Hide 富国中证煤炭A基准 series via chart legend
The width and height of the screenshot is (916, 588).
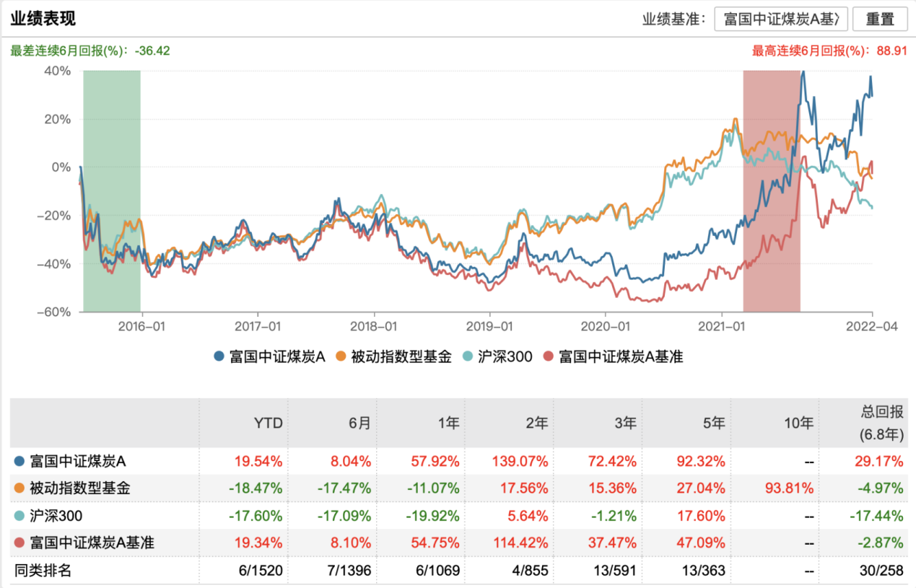point(614,356)
